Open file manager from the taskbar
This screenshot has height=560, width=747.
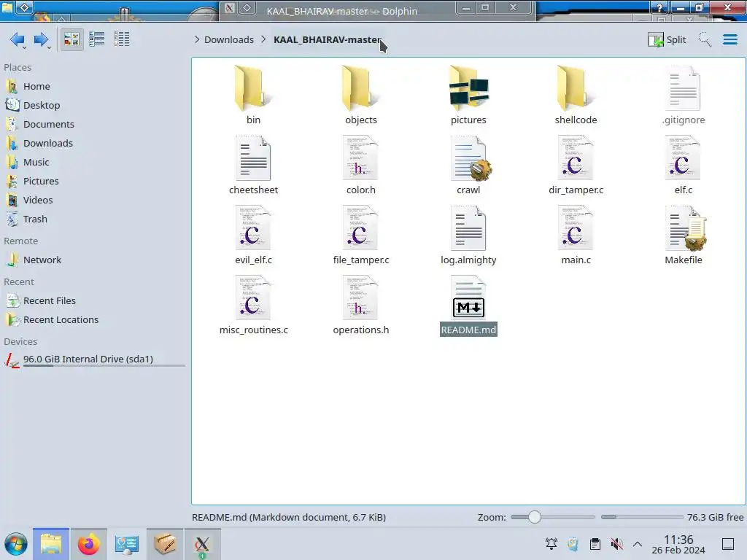pyautogui.click(x=51, y=544)
